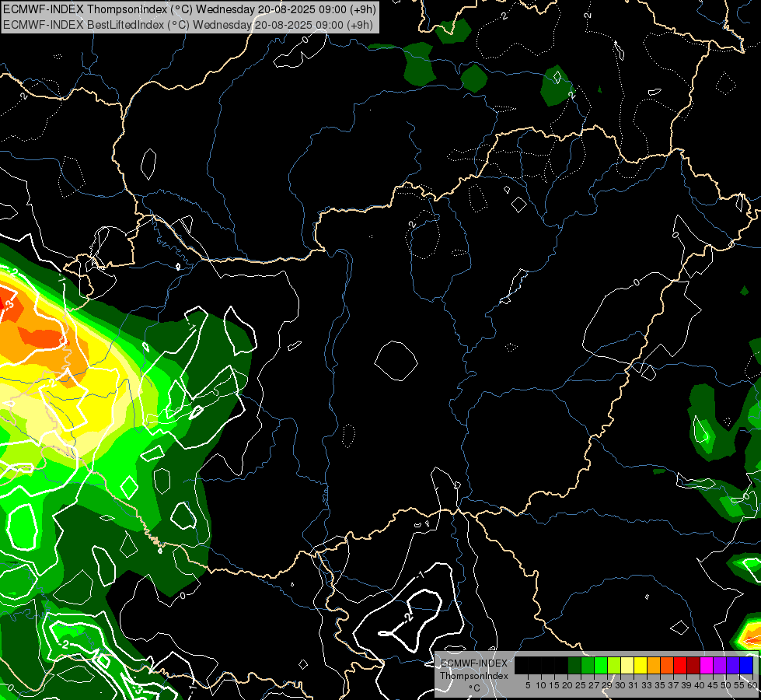
Task: Click legend tick value 37
Action: pos(674,685)
